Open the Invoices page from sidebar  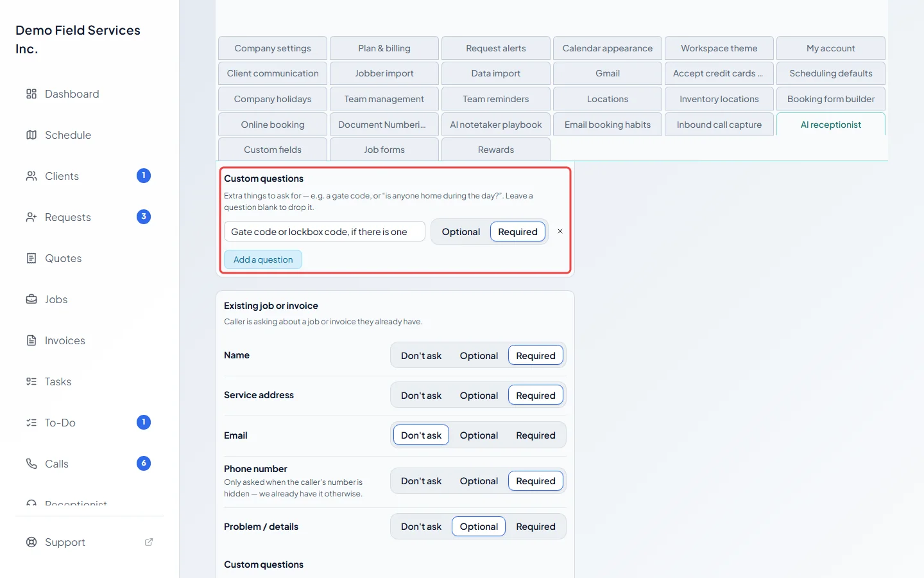[90, 340]
